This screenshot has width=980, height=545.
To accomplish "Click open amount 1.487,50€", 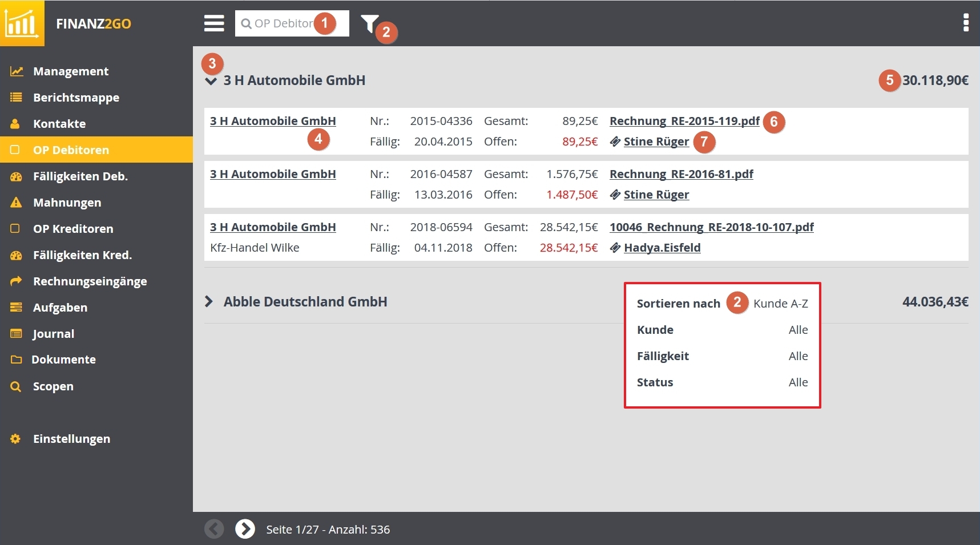I will coord(572,195).
